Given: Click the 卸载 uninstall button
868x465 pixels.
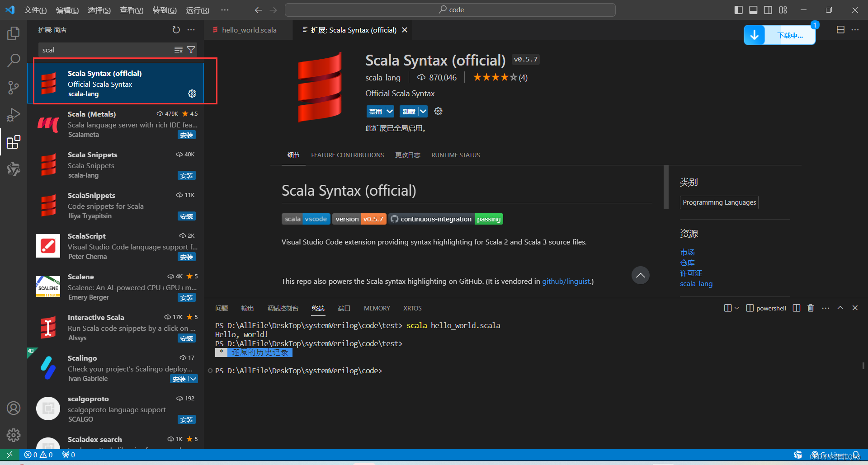Looking at the screenshot, I should point(409,111).
